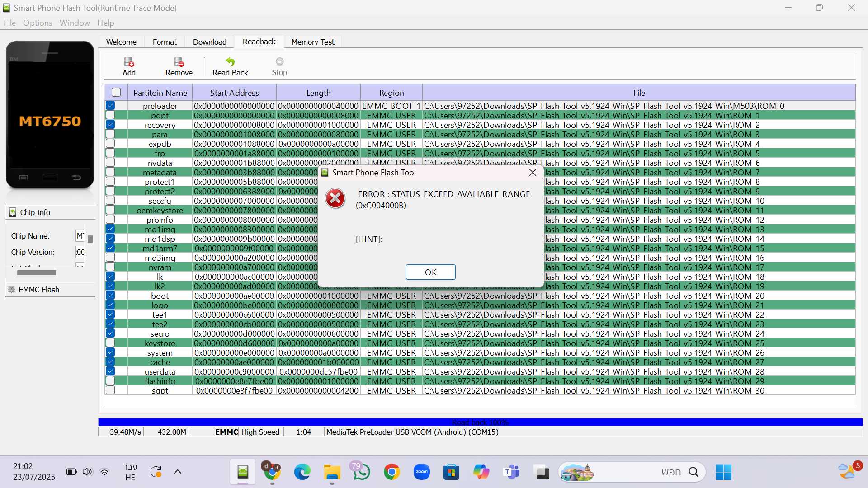Switch to the Memory Test tab

(x=313, y=42)
